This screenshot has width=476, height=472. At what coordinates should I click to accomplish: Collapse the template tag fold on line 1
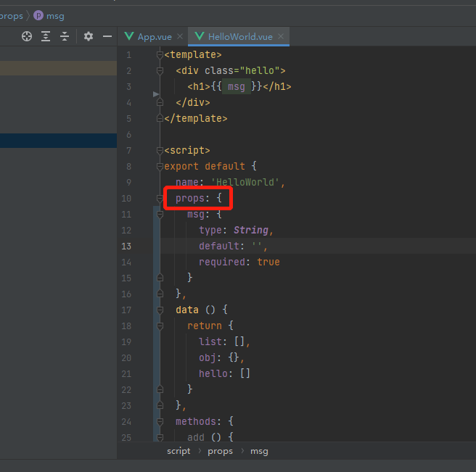tap(160, 55)
